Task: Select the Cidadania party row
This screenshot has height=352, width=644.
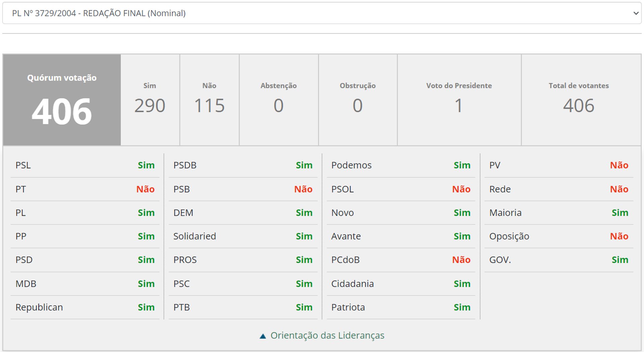Action: tap(401, 284)
